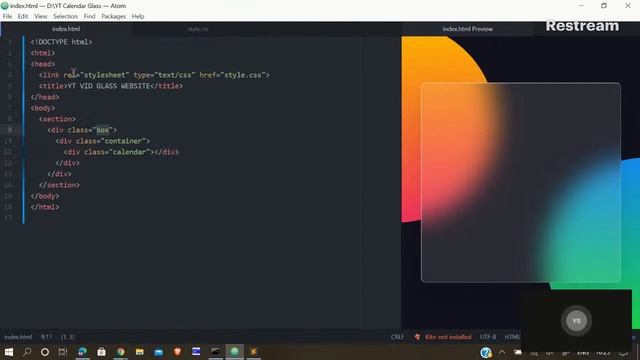Image resolution: width=640 pixels, height=360 pixels.
Task: Click the closing </head> tag line
Action: coord(44,97)
